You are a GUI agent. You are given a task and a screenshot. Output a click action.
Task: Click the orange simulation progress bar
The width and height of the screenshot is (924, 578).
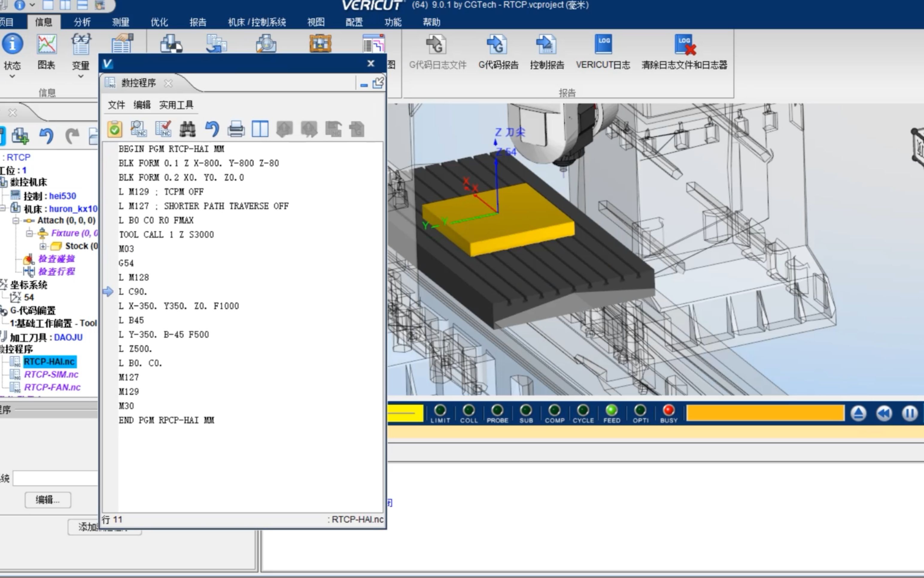point(765,413)
